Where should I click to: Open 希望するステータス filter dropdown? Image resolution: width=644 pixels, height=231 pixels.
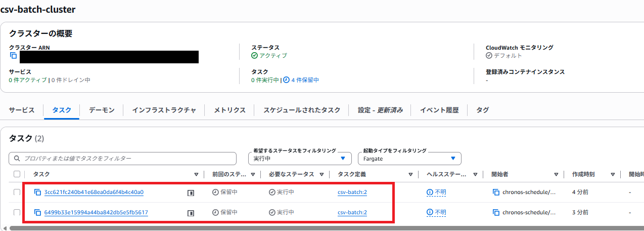(300, 159)
